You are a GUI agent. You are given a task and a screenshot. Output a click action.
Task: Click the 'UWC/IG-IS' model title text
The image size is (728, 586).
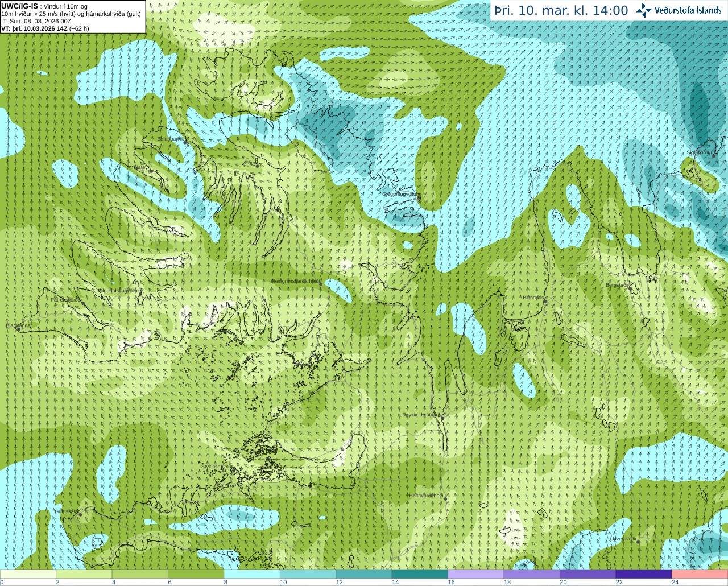20,6
